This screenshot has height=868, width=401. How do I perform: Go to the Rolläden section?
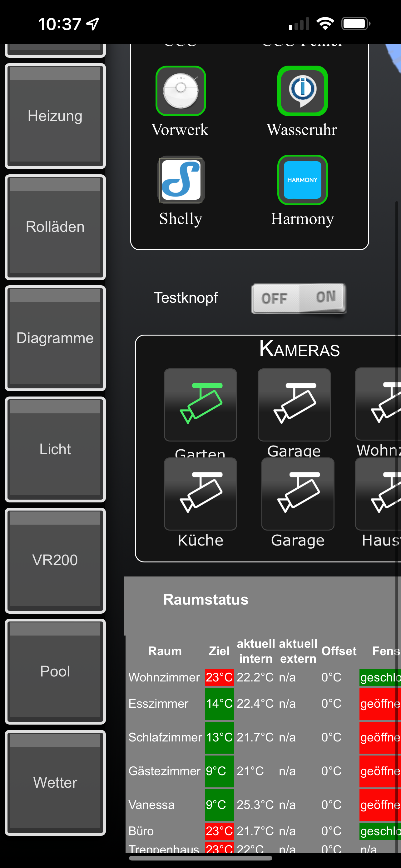tap(55, 227)
